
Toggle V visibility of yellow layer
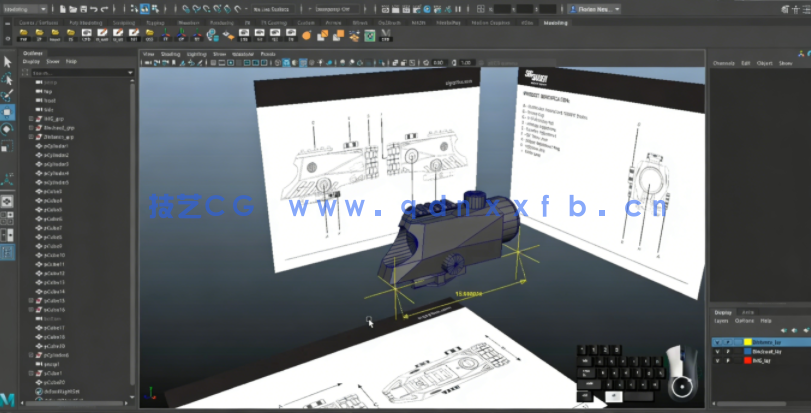(x=716, y=341)
